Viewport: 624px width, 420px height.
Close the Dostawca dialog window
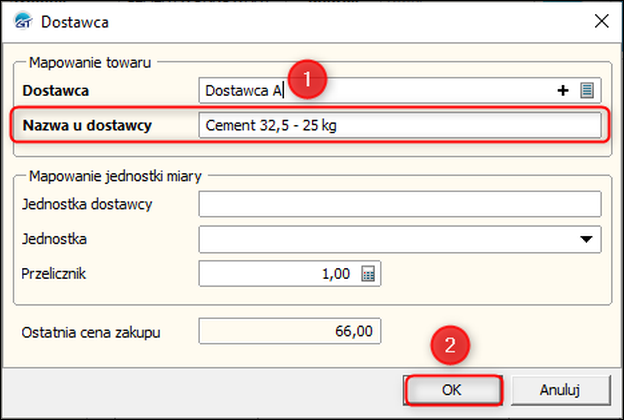click(x=601, y=21)
